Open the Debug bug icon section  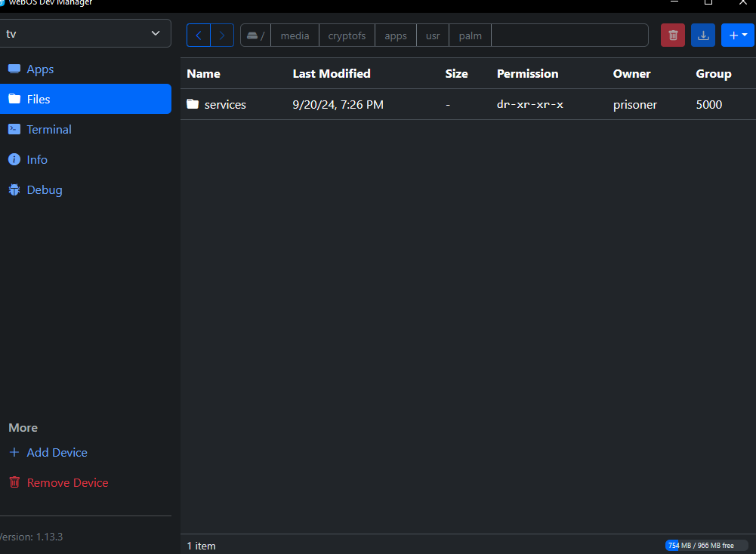(45, 189)
